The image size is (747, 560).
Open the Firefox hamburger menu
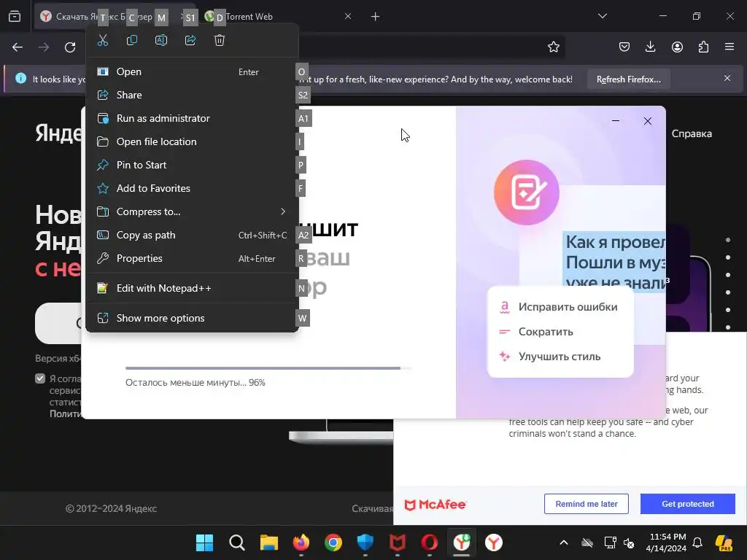tap(729, 47)
